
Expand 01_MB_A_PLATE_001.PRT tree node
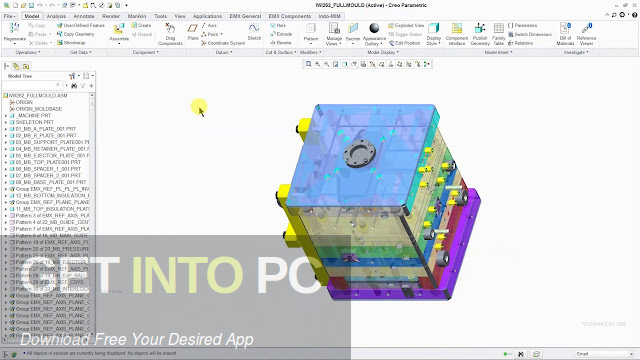[6, 129]
